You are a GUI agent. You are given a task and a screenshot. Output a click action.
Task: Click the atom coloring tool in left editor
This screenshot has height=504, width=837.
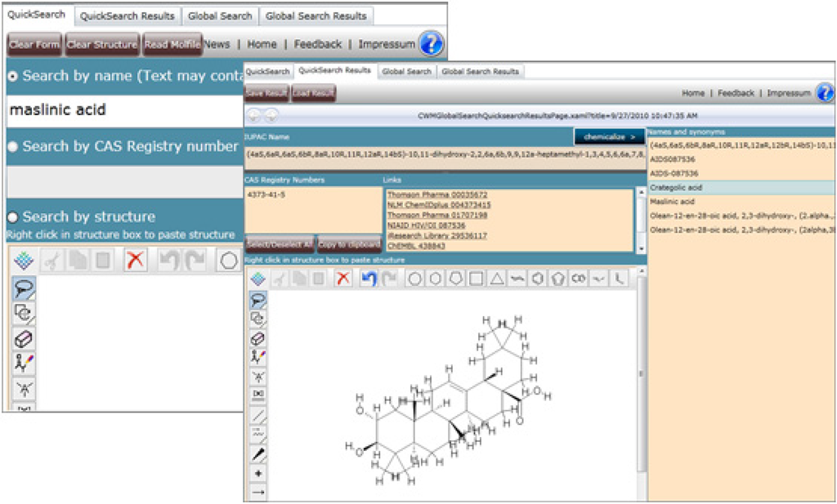pyautogui.click(x=24, y=363)
